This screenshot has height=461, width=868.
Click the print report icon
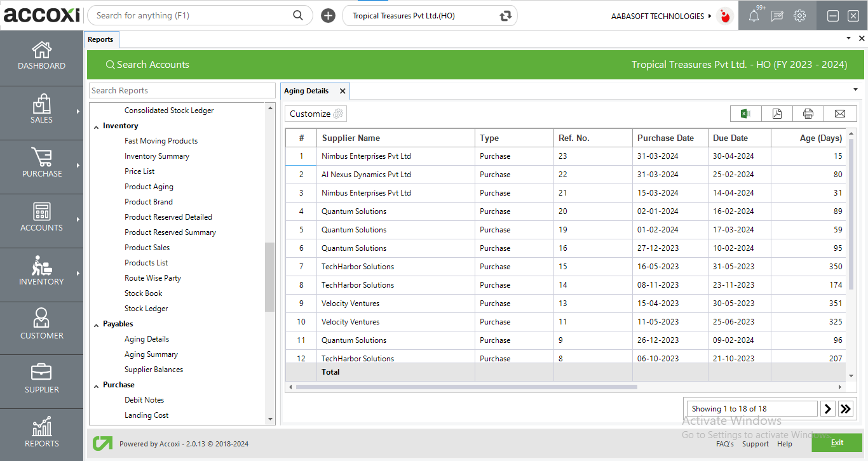click(x=808, y=114)
